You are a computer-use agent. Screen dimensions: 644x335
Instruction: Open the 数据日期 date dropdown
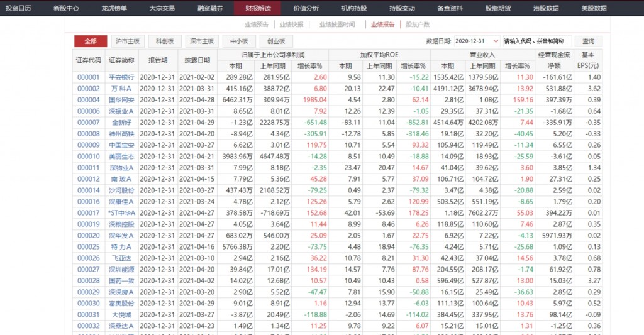click(476, 41)
